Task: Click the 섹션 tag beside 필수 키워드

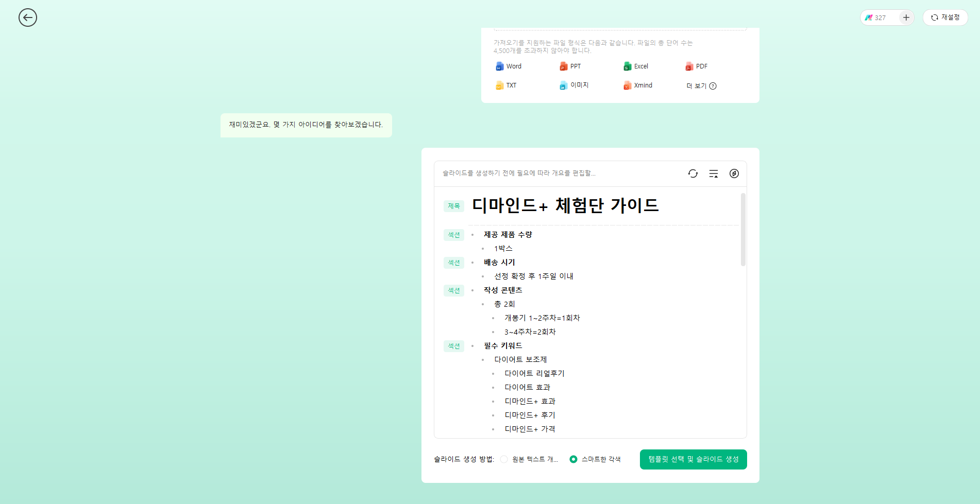Action: (x=454, y=346)
